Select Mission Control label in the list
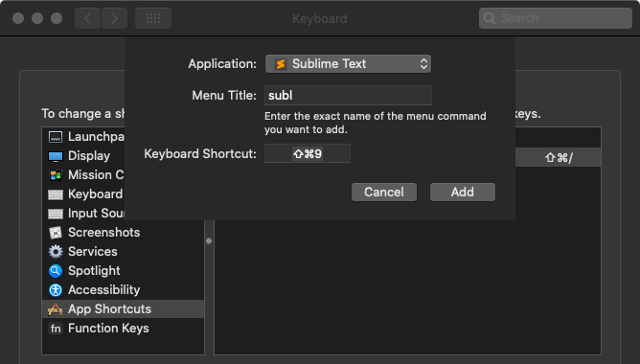This screenshot has height=364, width=640. click(96, 175)
